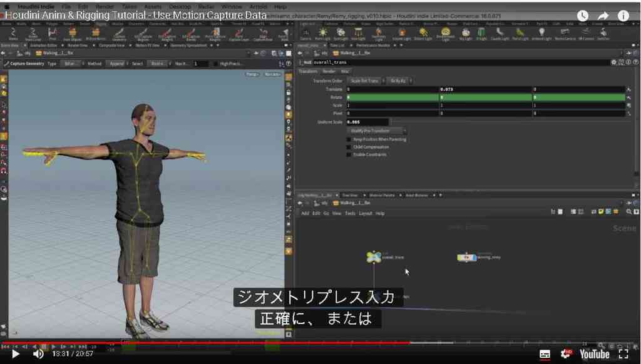Check the Enable Constraints option
The width and height of the screenshot is (641, 364).
[349, 154]
